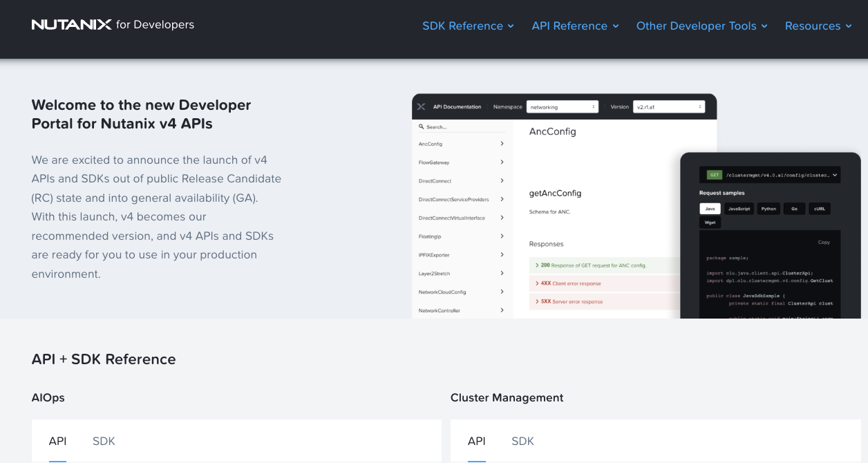Click the Search field in the API sidebar
This screenshot has width=868, height=463.
456,126
